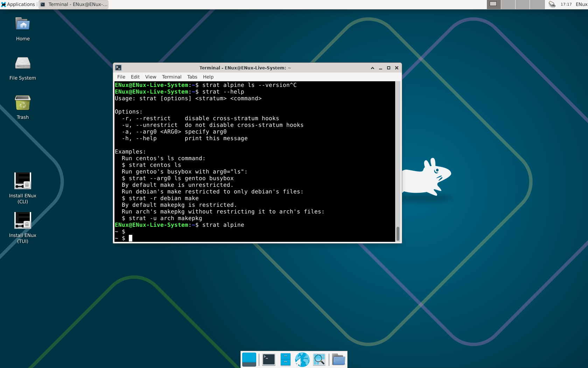Maximize the Terminal window
Screen dimensions: 588x368
coord(388,68)
